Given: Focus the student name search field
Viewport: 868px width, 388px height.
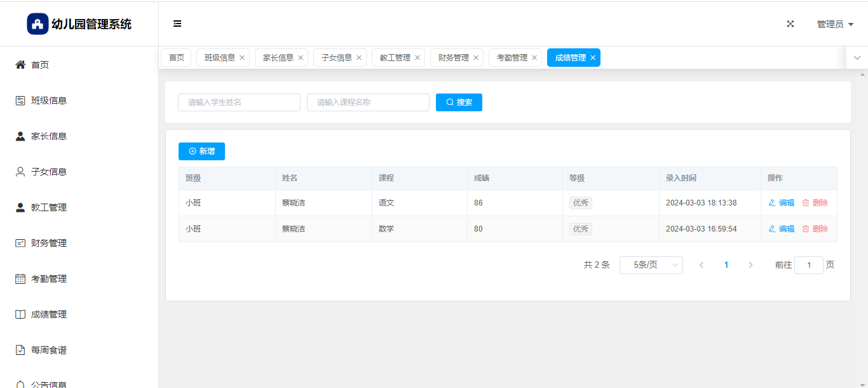Looking at the screenshot, I should (x=239, y=102).
